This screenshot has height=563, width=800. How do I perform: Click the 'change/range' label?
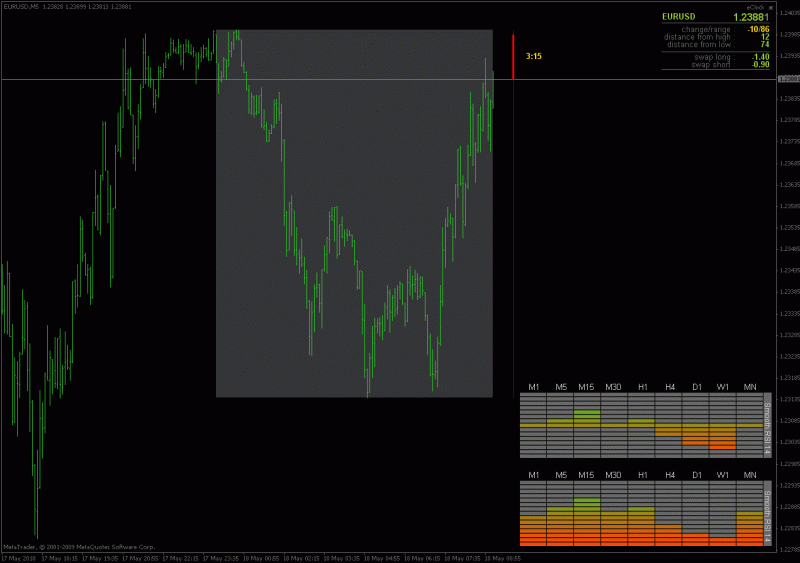(706, 30)
